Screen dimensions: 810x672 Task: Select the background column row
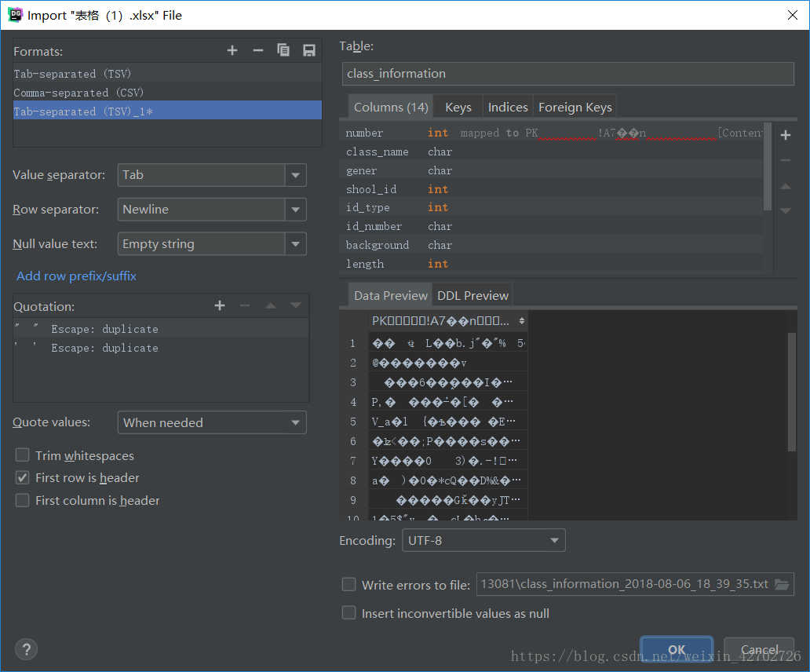pos(551,245)
